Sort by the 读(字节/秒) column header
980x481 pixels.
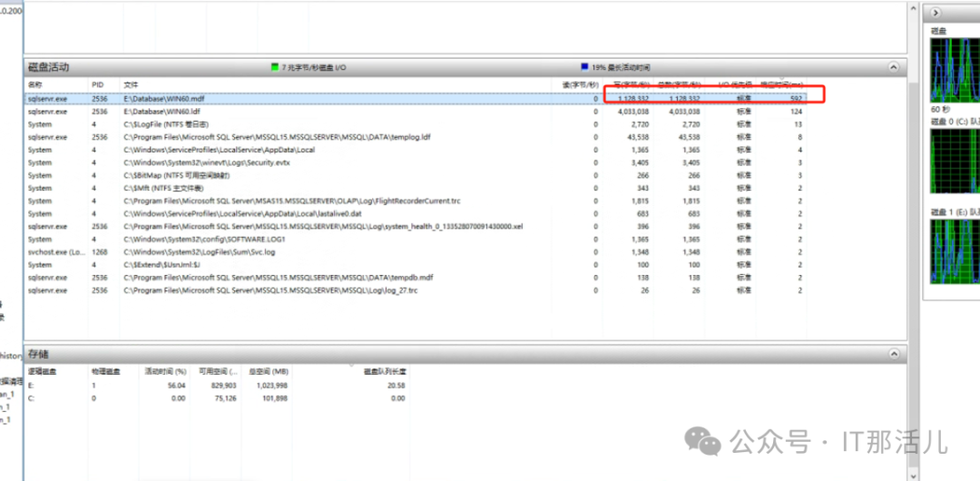click(580, 84)
